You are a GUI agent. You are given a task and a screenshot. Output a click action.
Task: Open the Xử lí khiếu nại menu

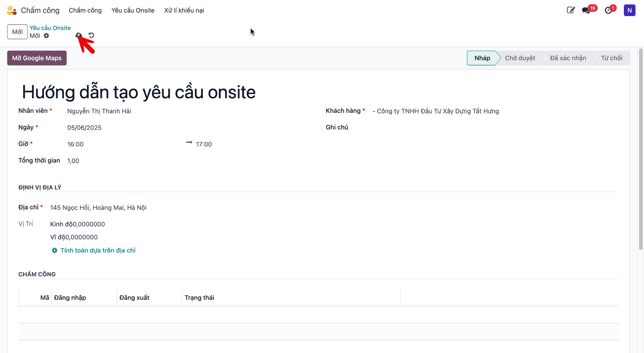point(184,10)
